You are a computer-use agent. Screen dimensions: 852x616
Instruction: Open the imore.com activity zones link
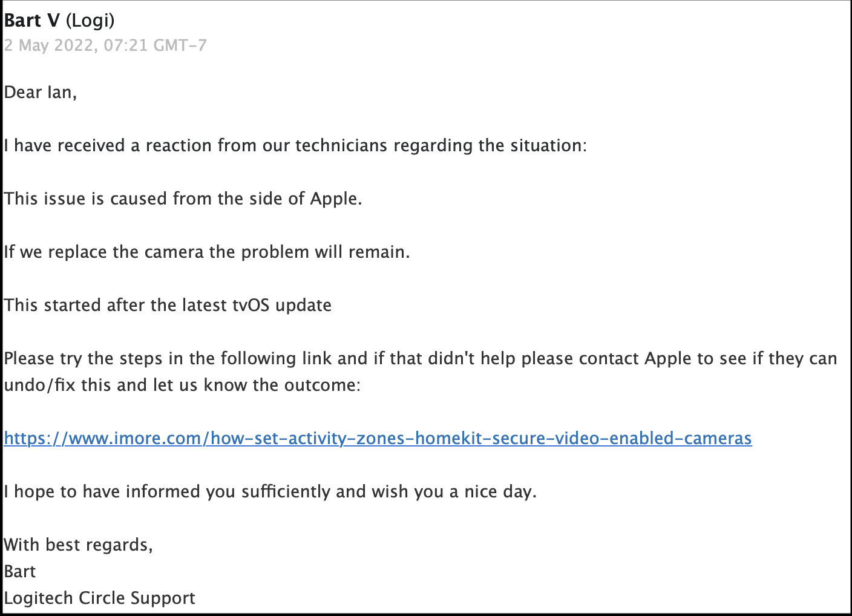tap(378, 438)
